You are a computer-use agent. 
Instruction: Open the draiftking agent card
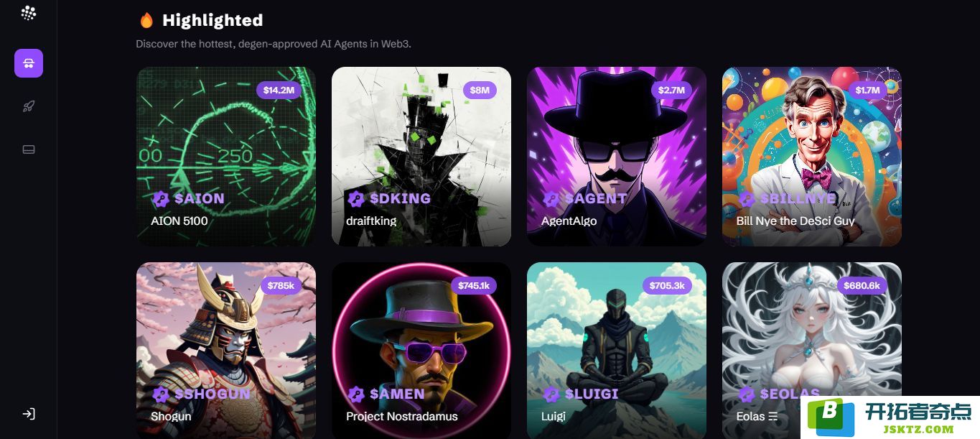[x=421, y=157]
